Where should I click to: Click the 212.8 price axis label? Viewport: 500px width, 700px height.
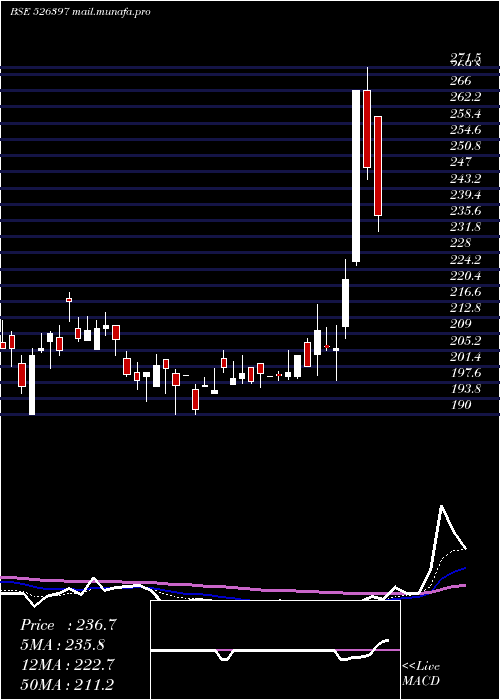(466, 308)
